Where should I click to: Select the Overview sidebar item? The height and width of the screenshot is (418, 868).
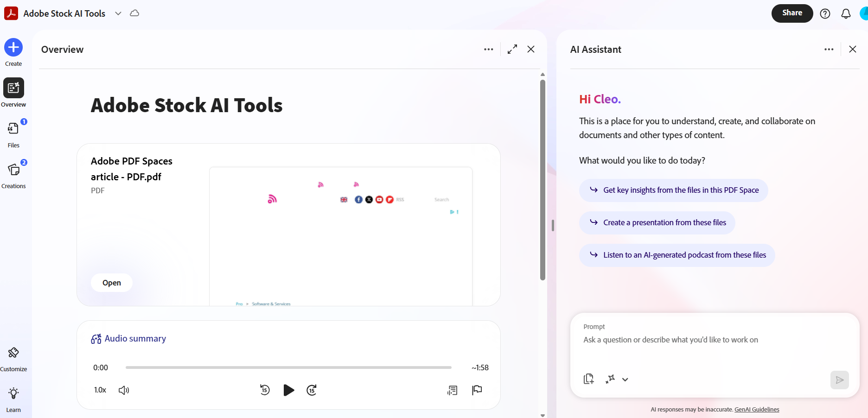tap(13, 93)
